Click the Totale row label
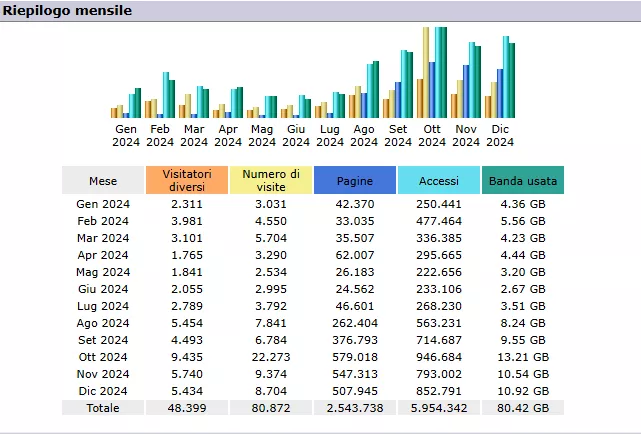 (103, 408)
